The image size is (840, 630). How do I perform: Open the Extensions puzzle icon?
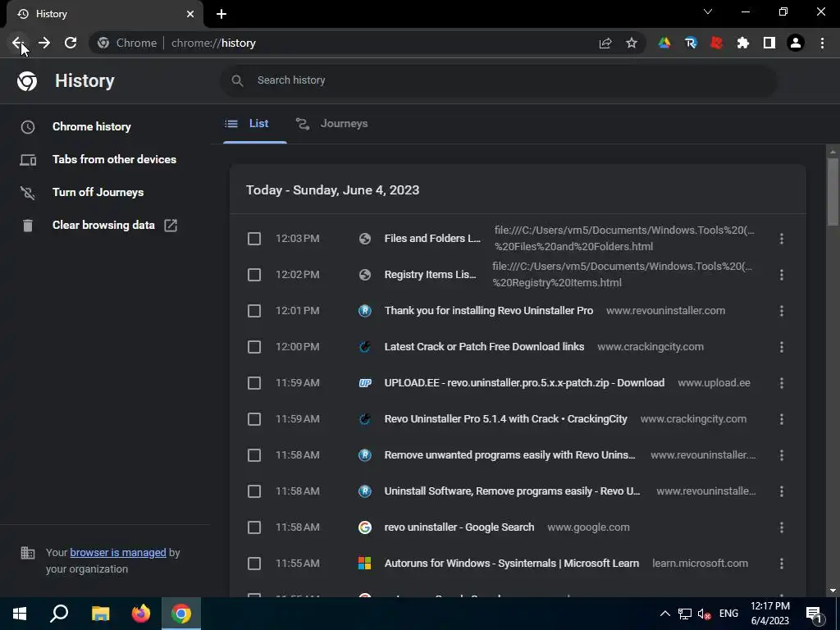point(743,43)
